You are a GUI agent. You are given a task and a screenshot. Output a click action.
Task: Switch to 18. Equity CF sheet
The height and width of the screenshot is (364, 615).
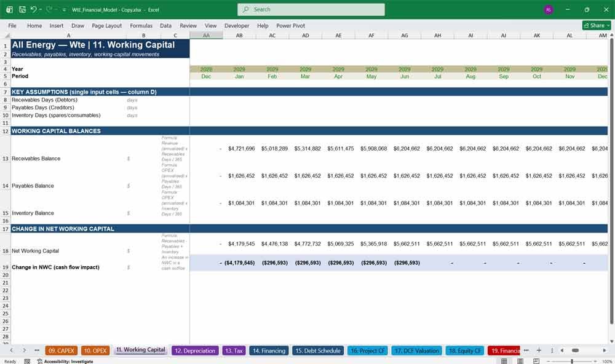(x=465, y=350)
